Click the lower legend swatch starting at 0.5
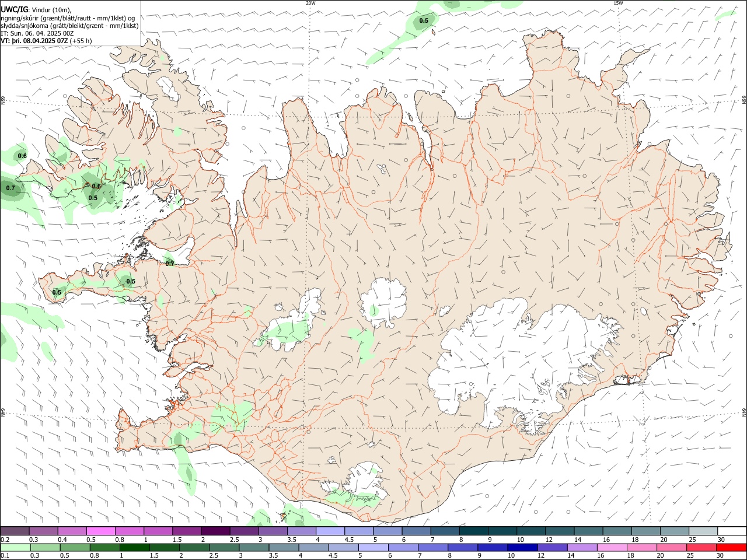This screenshot has height=560, width=747. coord(75,547)
